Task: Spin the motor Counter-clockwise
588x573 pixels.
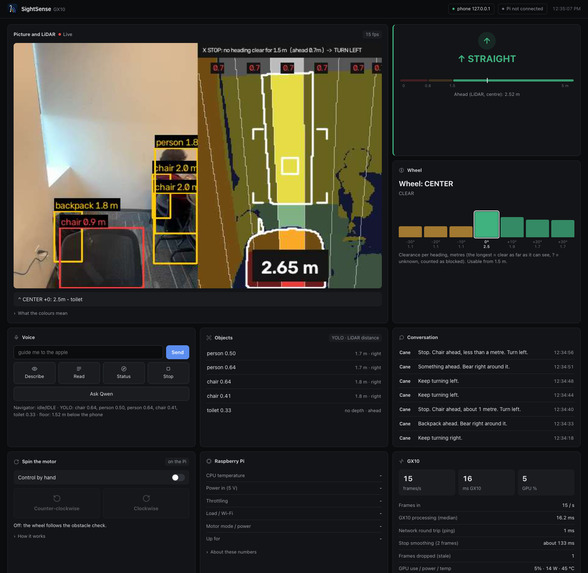Action: [x=57, y=503]
